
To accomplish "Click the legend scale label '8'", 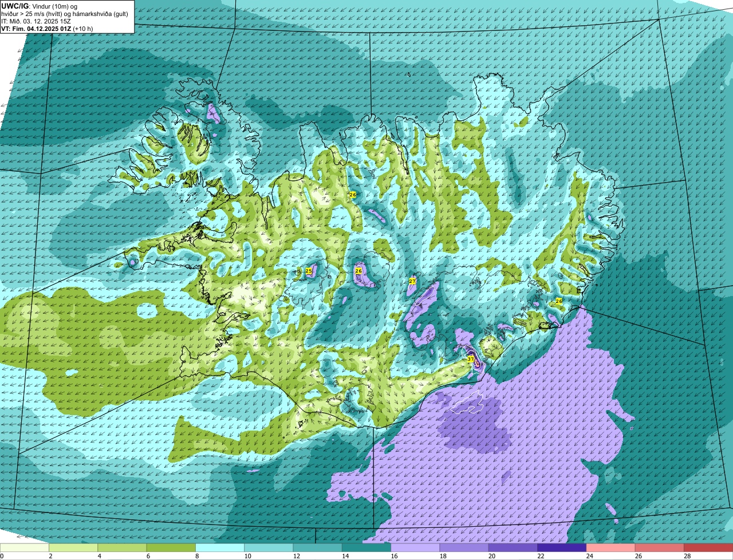I will click(196, 556).
